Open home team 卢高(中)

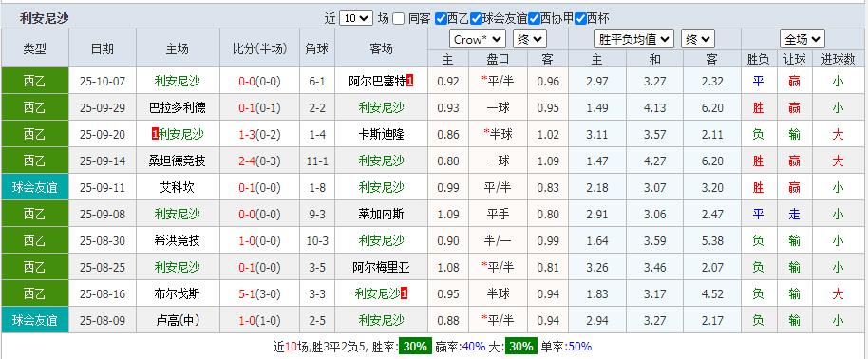tap(178, 320)
